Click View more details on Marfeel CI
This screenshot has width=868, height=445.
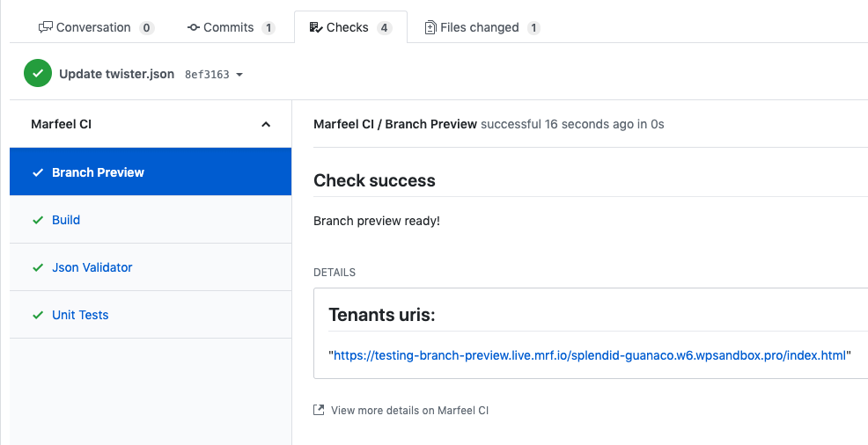409,410
